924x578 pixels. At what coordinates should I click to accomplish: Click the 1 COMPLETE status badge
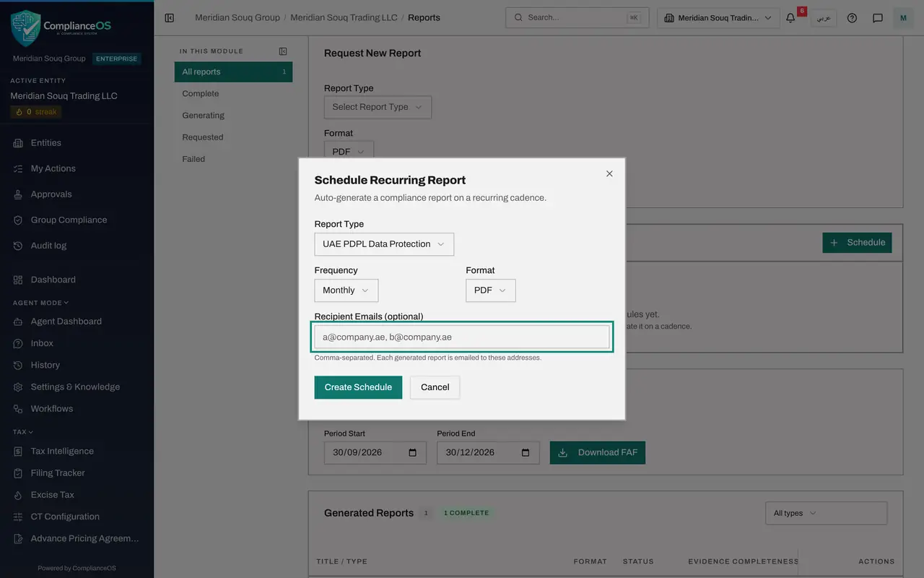[466, 513]
